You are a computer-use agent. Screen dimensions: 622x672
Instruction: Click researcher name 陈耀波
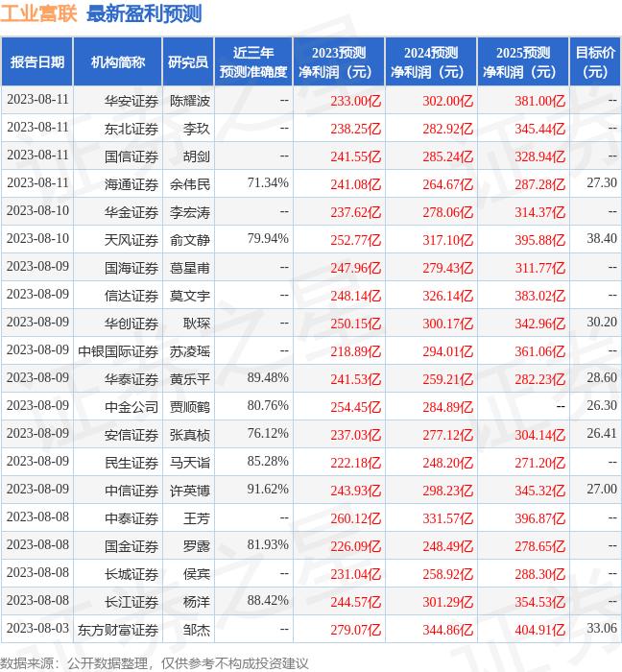(190, 101)
